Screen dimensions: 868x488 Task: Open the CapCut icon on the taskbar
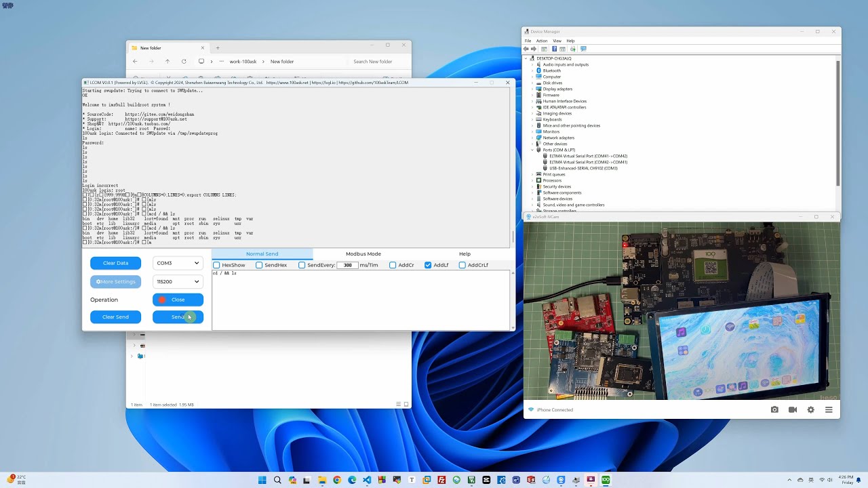tap(486, 480)
